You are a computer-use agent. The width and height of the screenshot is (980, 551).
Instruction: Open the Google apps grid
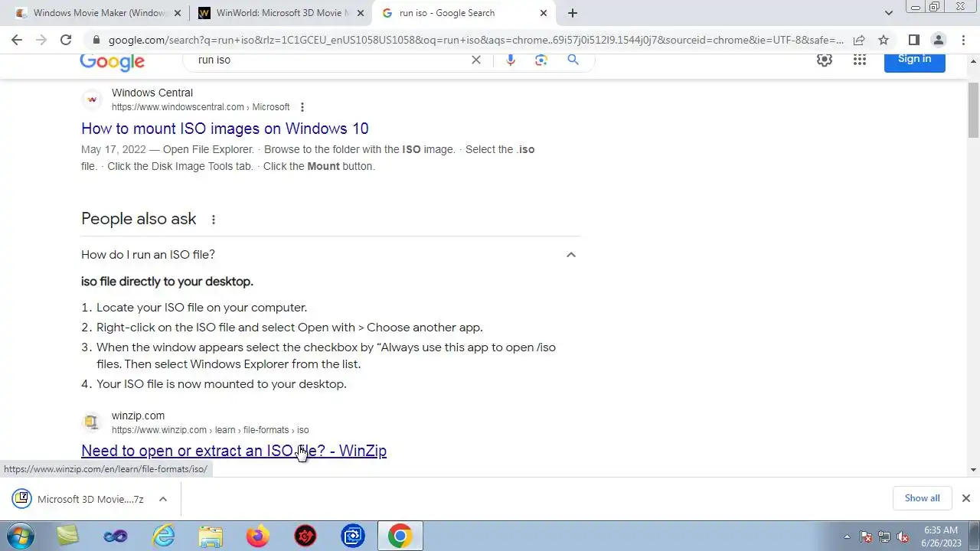click(x=860, y=60)
